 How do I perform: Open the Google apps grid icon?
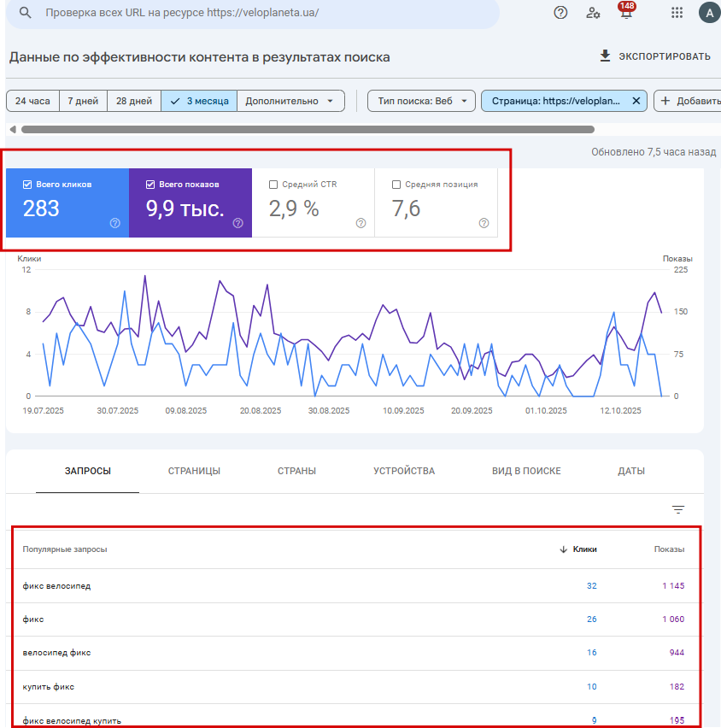pyautogui.click(x=677, y=13)
